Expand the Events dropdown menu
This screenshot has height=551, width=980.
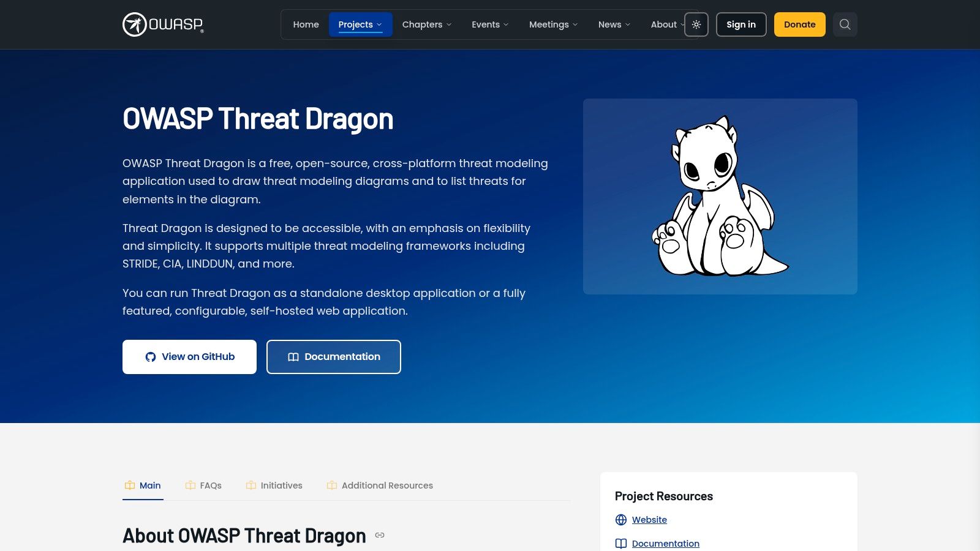tap(490, 24)
